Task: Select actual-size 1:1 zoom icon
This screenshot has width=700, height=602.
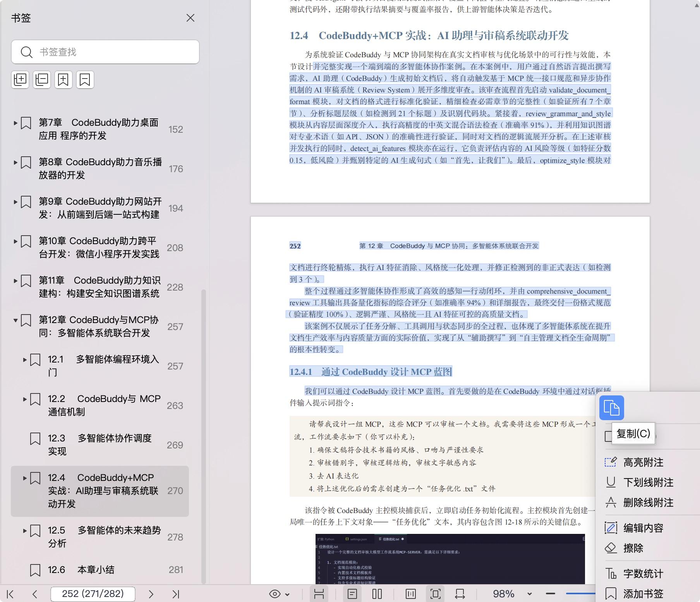Action: coord(411,594)
